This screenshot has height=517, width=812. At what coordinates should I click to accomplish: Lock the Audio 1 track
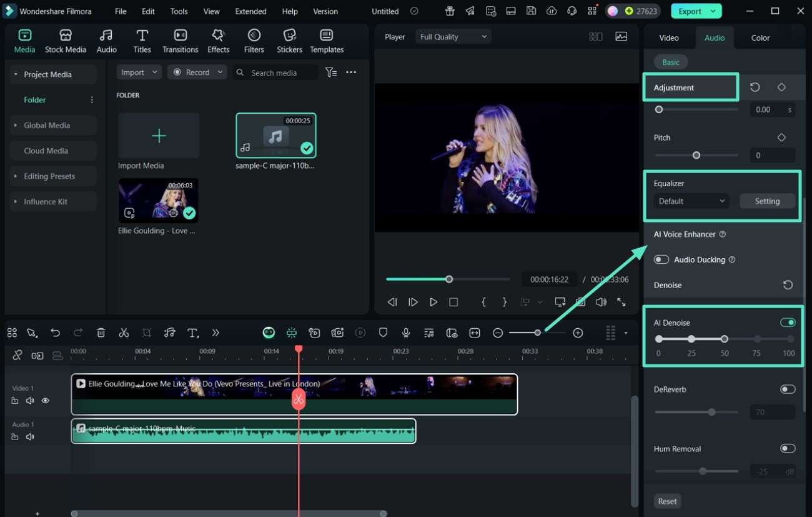point(15,437)
